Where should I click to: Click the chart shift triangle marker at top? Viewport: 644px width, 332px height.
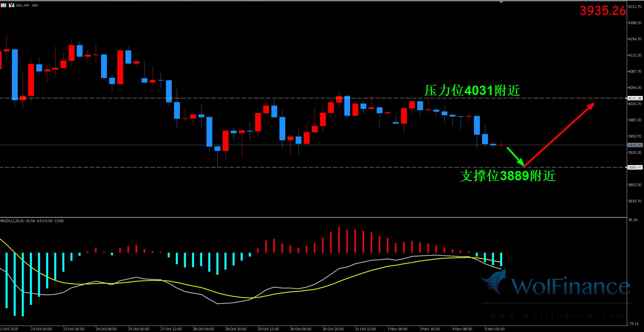coord(501,2)
